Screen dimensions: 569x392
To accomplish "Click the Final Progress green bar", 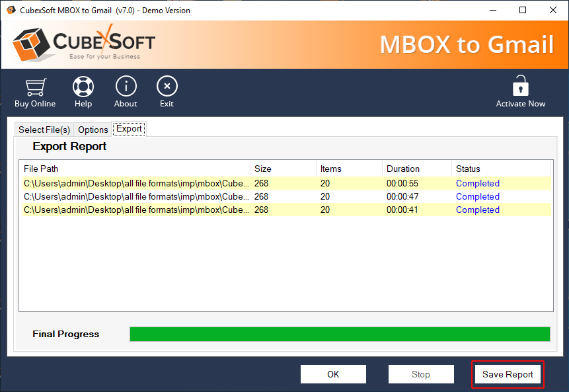I will [340, 334].
